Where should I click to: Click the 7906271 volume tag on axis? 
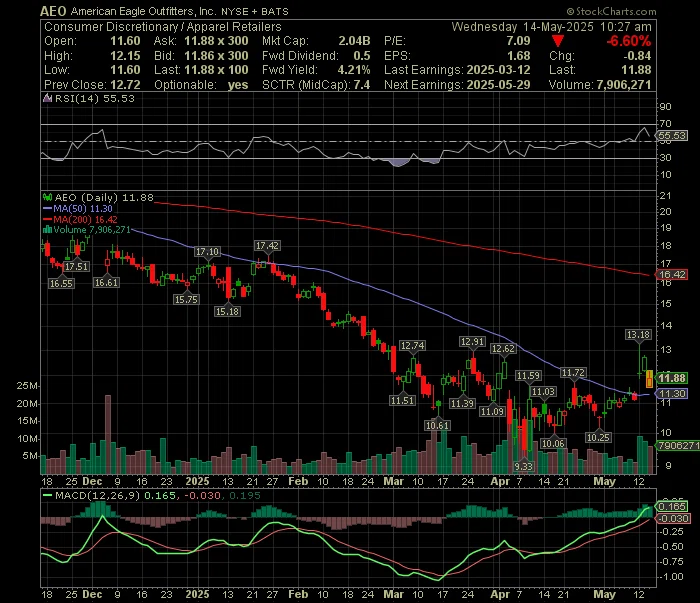click(678, 445)
